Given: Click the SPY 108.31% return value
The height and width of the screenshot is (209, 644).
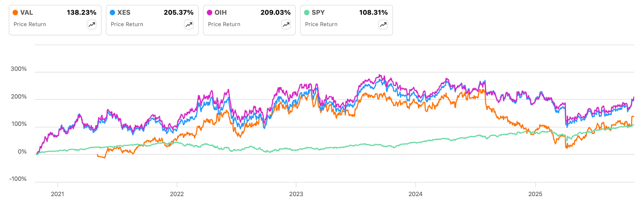Looking at the screenshot, I should pos(374,13).
